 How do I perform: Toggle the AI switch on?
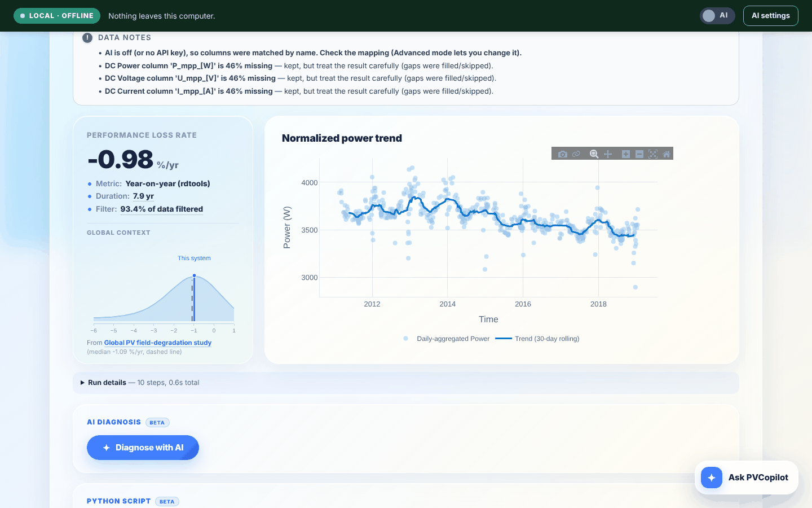point(717,16)
